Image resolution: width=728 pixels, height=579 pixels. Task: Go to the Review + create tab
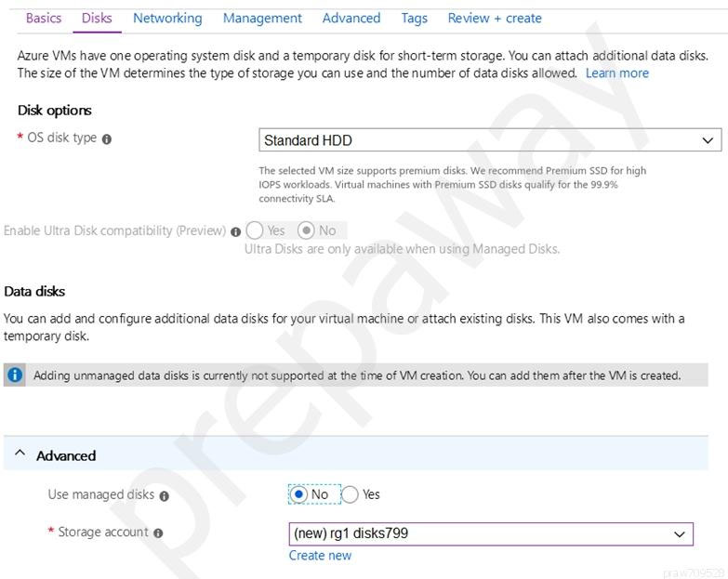point(495,18)
